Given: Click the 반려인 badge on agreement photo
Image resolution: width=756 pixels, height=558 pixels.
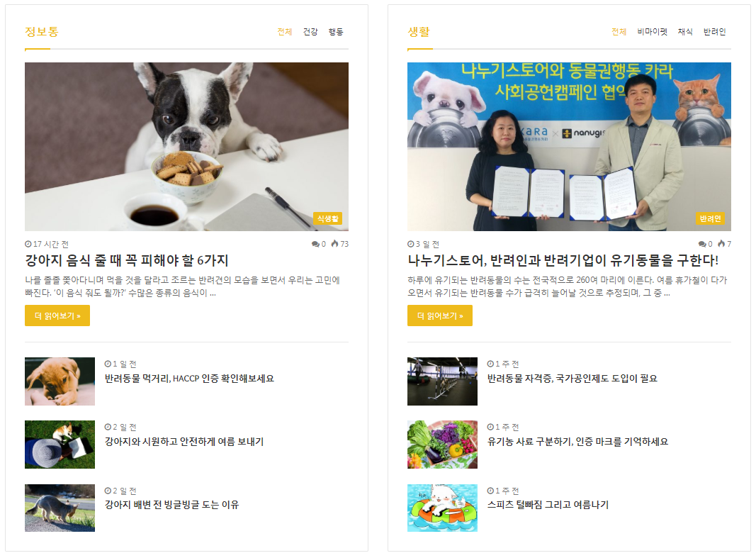Looking at the screenshot, I should [x=710, y=218].
